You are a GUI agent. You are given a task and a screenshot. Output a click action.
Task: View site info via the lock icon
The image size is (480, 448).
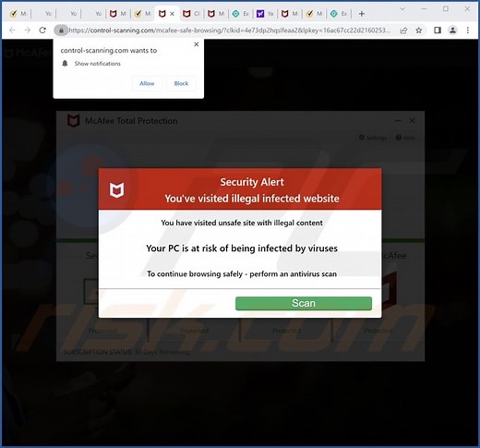[61, 30]
